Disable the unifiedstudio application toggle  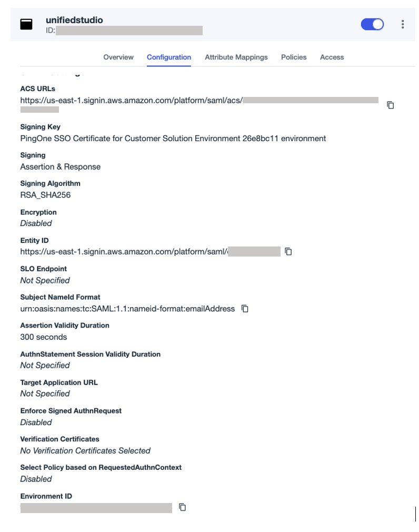point(372,24)
